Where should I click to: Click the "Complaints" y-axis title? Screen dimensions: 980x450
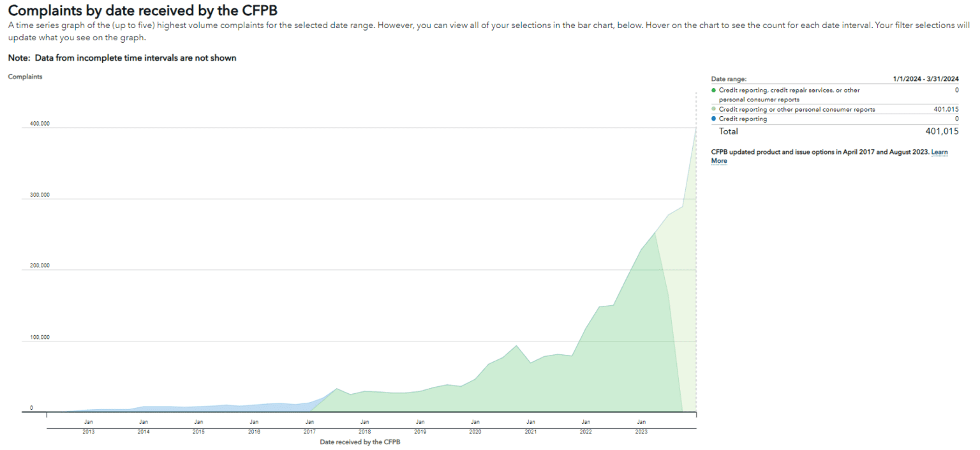tap(25, 77)
